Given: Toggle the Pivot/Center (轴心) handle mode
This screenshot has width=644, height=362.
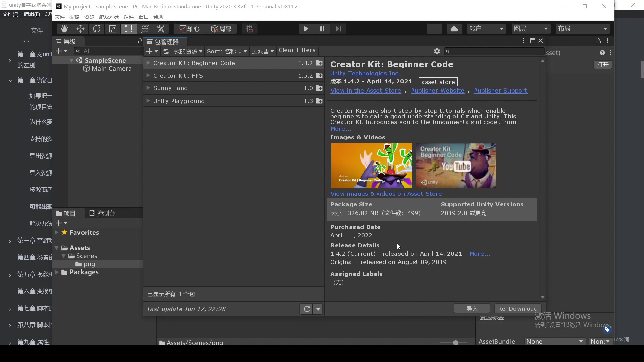Looking at the screenshot, I should (x=189, y=29).
